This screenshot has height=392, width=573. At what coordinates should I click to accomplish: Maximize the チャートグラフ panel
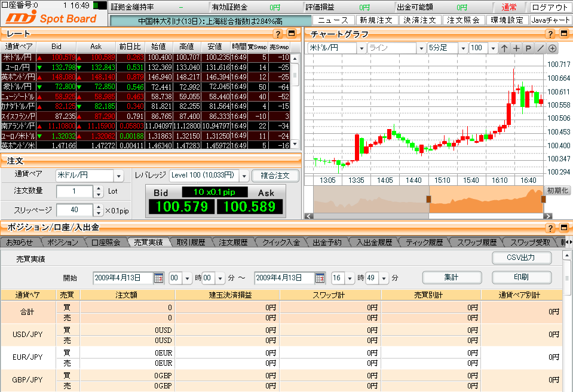coord(564,33)
